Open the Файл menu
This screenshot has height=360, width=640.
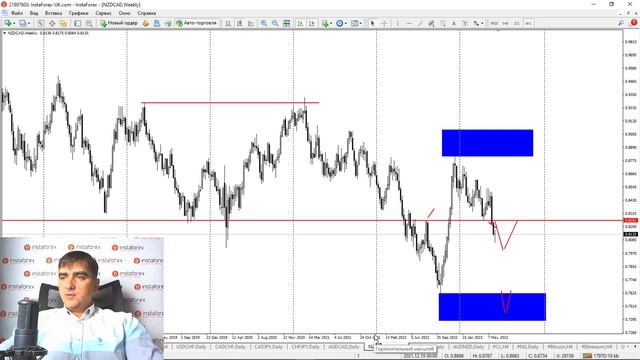tap(17, 13)
